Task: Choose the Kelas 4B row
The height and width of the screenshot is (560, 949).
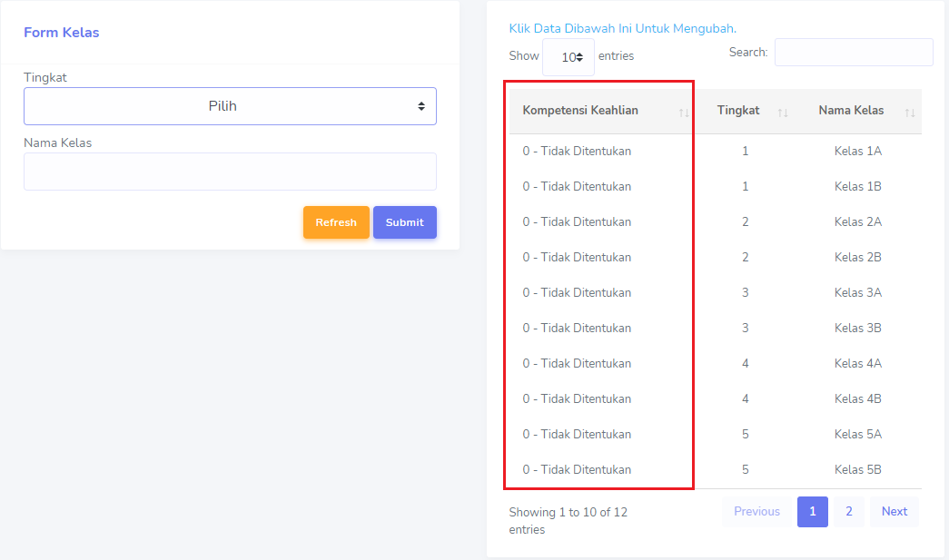Action: (x=857, y=399)
